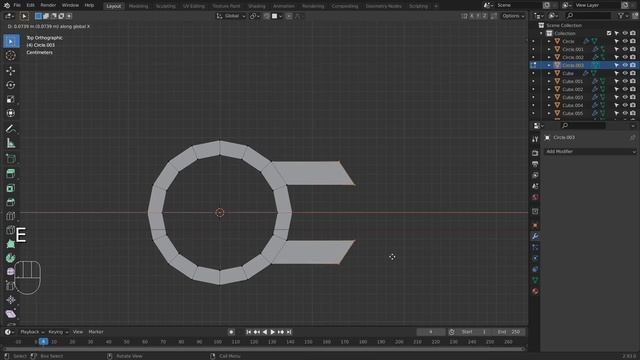Select the Loop Cut tool
The height and width of the screenshot is (360, 640).
(x=11, y=216)
